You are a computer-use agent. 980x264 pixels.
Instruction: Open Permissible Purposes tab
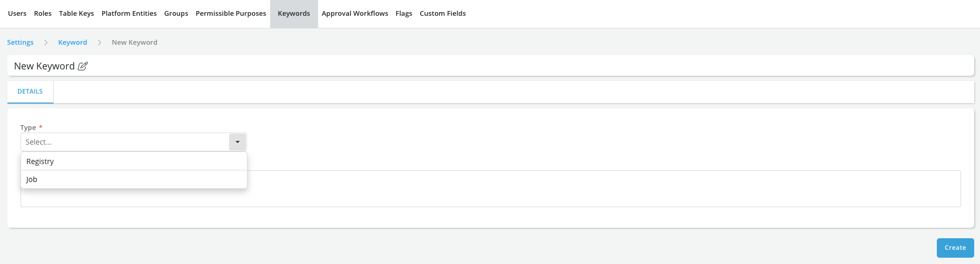point(231,14)
